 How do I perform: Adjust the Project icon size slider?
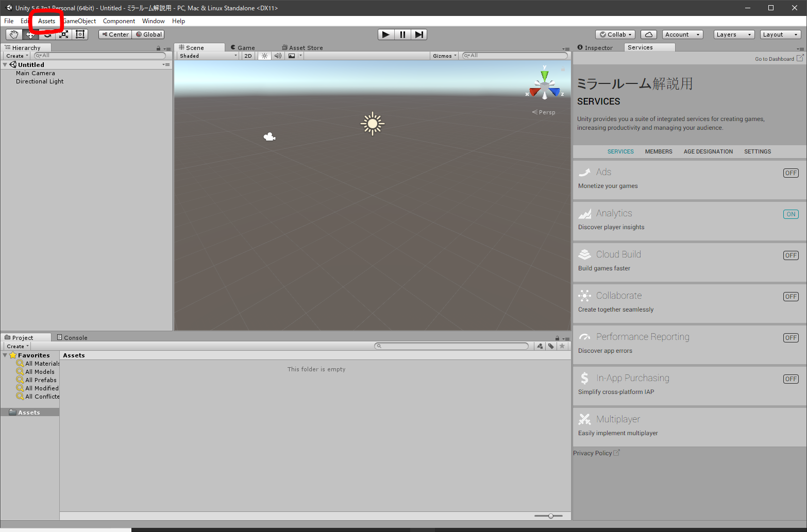pyautogui.click(x=549, y=516)
